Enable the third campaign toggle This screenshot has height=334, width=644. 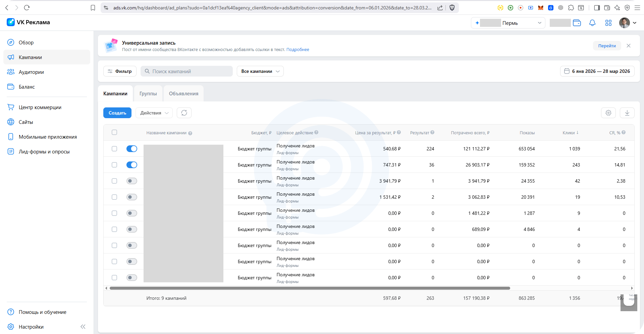coord(132,181)
